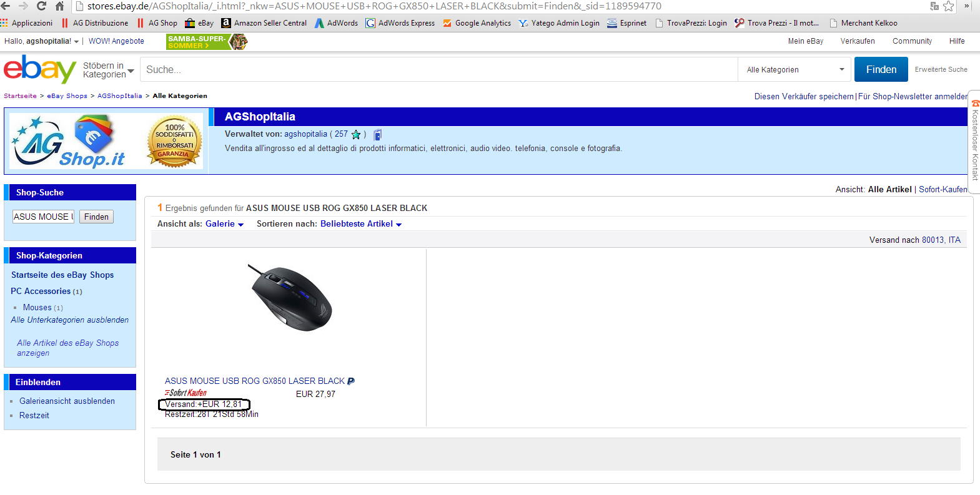Click Diesen Verkäufer speichern
The width and height of the screenshot is (980, 495).
[x=804, y=97]
